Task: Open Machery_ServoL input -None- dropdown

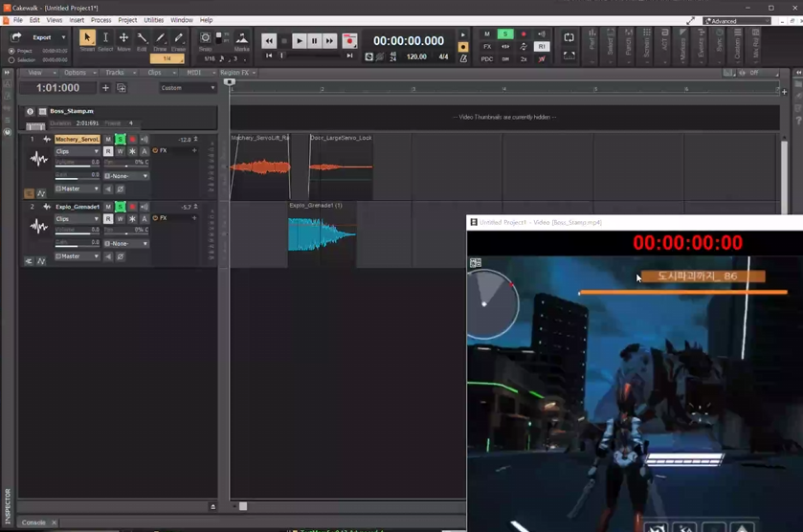Action: click(x=126, y=176)
